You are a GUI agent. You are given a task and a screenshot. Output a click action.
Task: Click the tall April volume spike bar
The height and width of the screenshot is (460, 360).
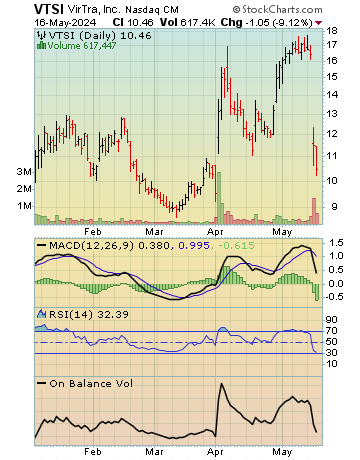coord(219,198)
